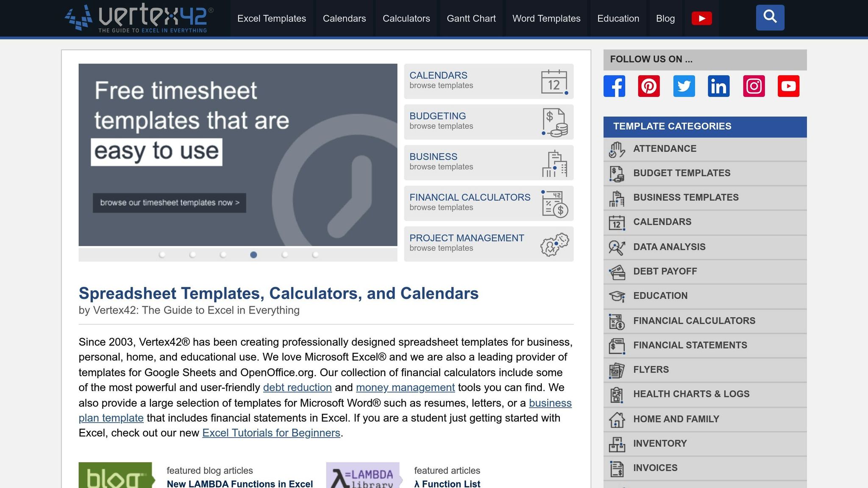
Task: Click the calendar icon in Calendars tile
Action: [x=554, y=82]
